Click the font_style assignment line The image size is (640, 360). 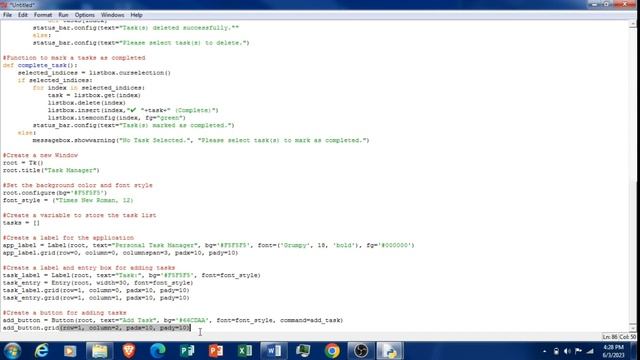68,200
